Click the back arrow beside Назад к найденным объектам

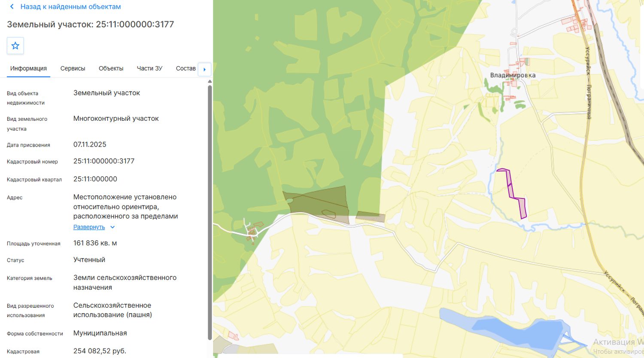(12, 7)
